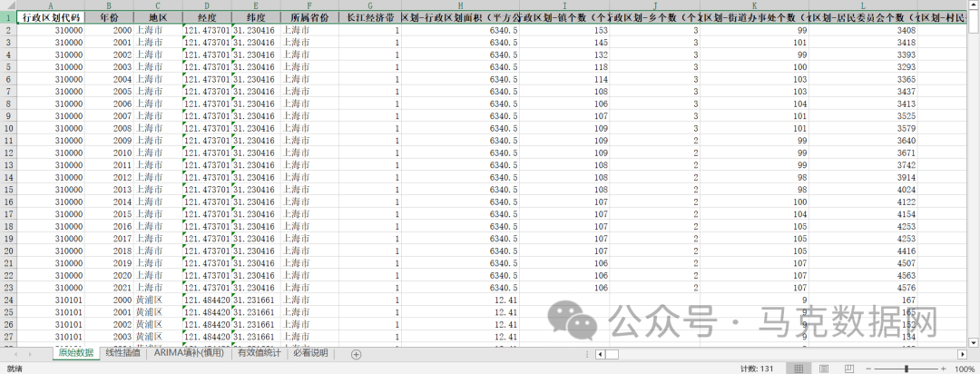Open the 有效值统计 sheet tab
This screenshot has height=374, width=980.
click(259, 353)
